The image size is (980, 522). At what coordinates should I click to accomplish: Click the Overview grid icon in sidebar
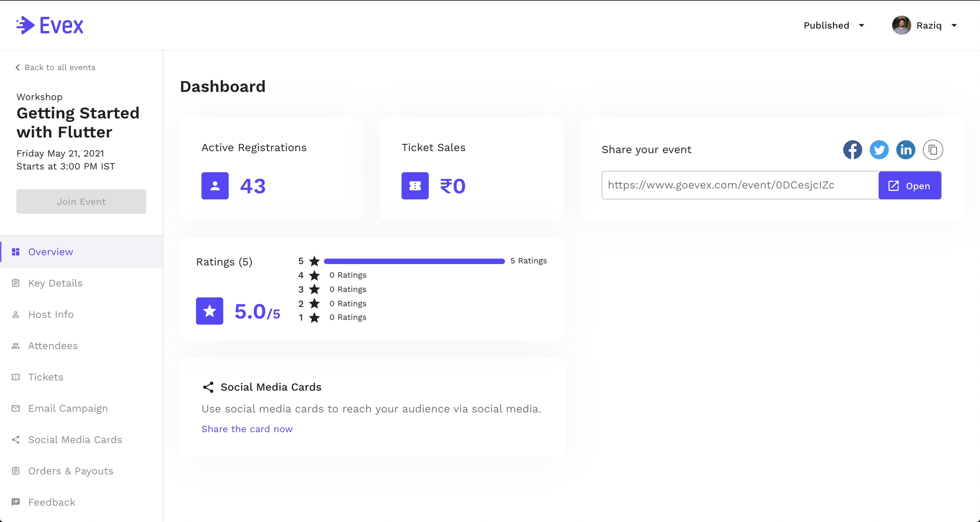point(16,252)
